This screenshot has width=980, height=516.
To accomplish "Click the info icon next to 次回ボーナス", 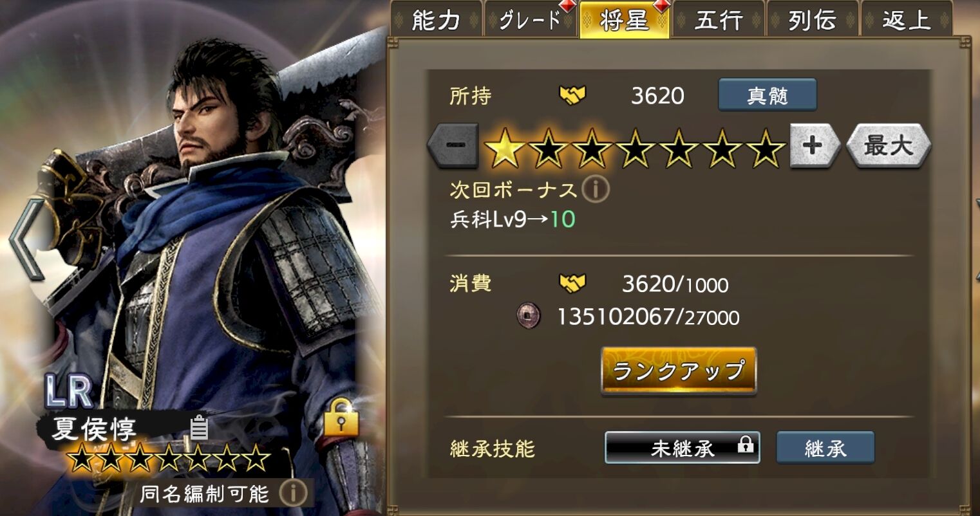I will pos(596,190).
